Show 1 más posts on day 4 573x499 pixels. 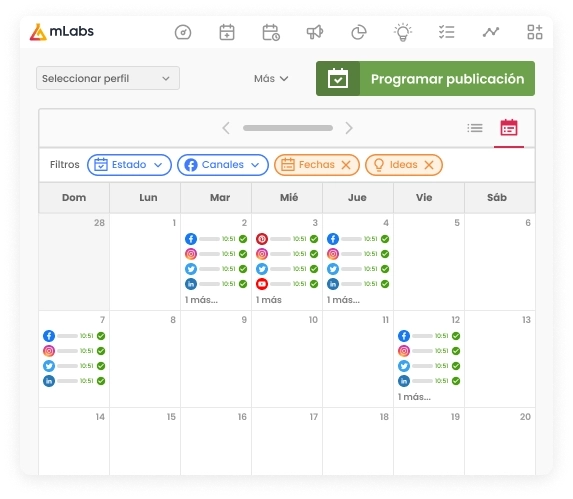click(x=343, y=300)
